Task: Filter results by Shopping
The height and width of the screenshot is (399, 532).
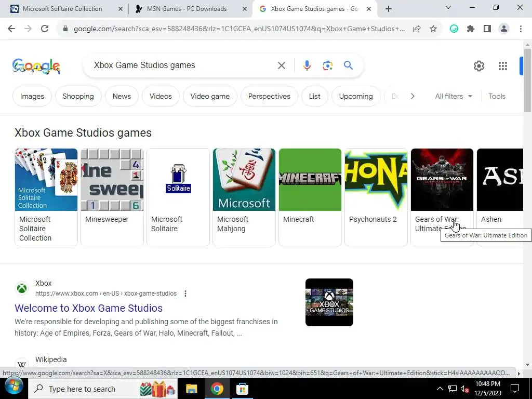Action: (78, 96)
